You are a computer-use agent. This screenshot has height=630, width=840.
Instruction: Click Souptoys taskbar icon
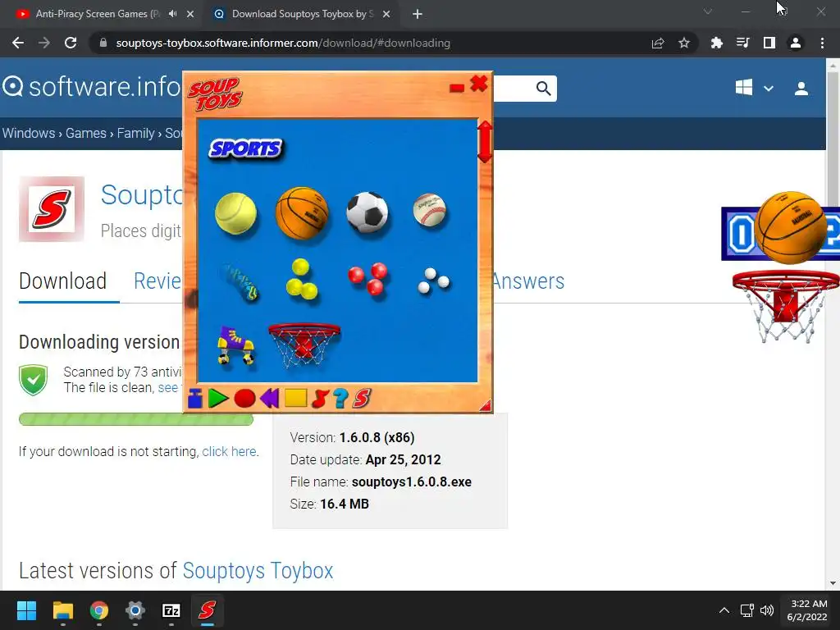[x=207, y=610]
